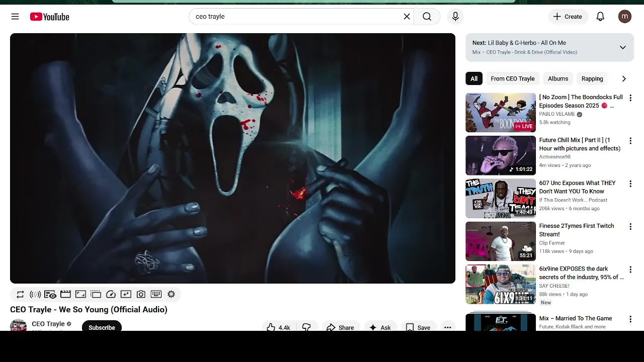The height and width of the screenshot is (362, 644).
Task: Select the 'Albums' filter chip
Action: click(558, 78)
